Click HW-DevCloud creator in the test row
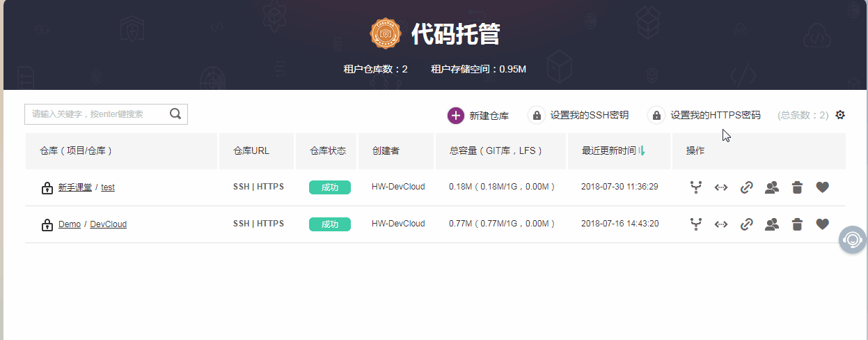Screen dimensions: 868x340 (x=398, y=187)
